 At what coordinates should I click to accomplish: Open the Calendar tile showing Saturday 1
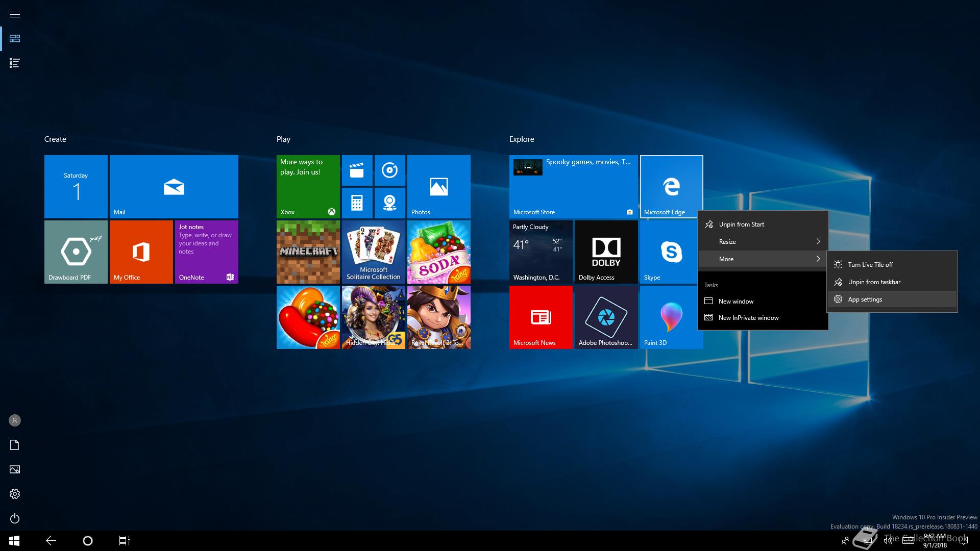coord(76,187)
